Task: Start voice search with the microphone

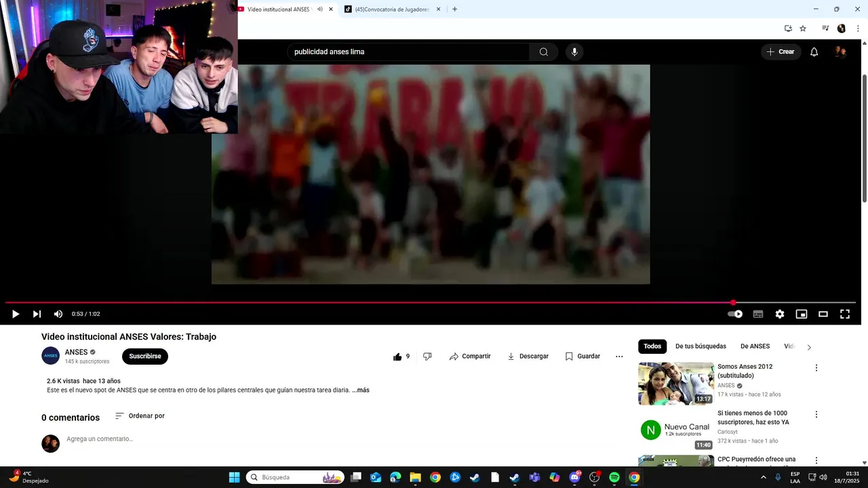Action: click(x=574, y=52)
